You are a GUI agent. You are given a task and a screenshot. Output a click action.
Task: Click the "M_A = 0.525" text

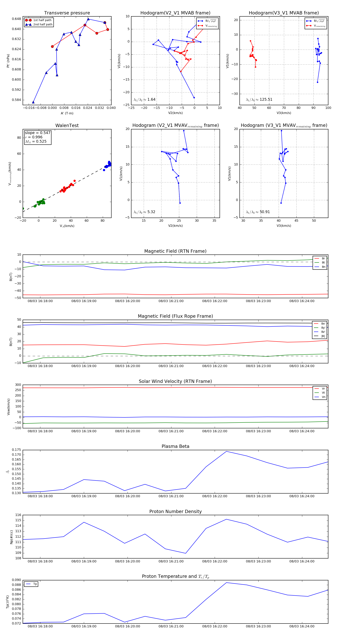point(36,141)
